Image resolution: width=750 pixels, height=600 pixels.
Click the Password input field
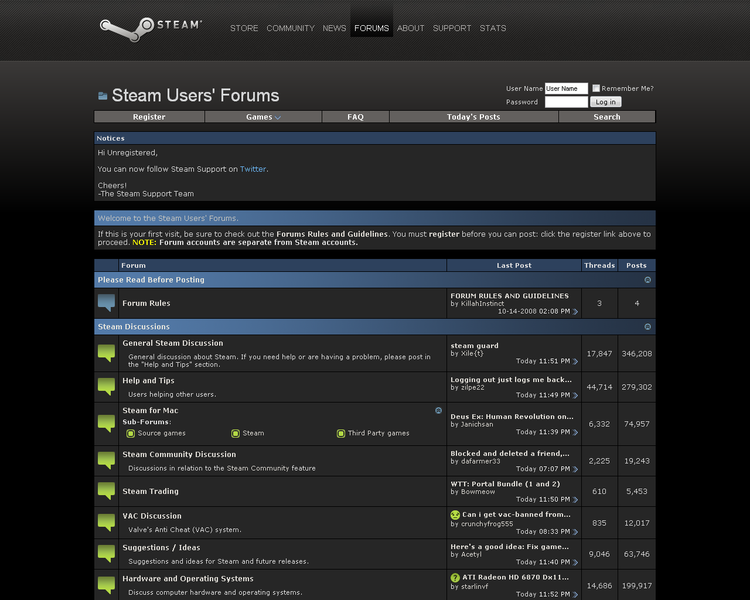(x=566, y=102)
